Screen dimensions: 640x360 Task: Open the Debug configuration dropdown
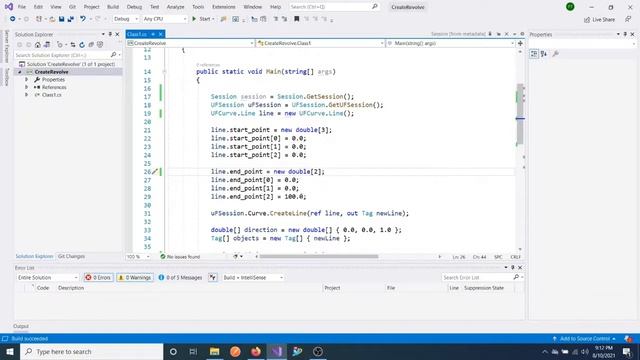click(x=126, y=19)
